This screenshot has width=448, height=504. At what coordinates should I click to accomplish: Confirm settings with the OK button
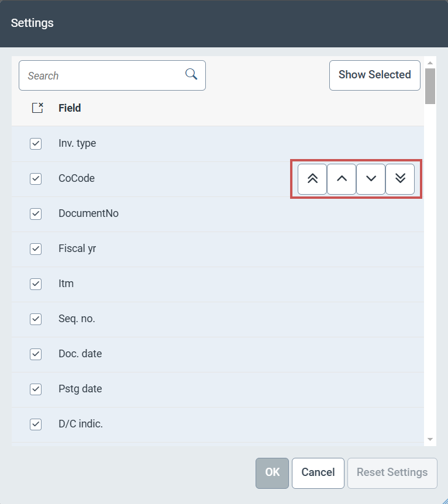272,472
